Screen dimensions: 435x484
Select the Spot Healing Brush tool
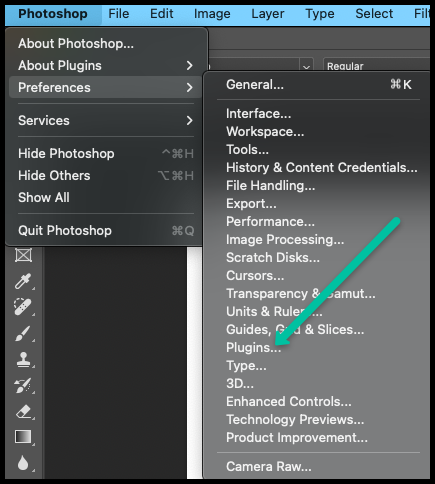pos(23,307)
